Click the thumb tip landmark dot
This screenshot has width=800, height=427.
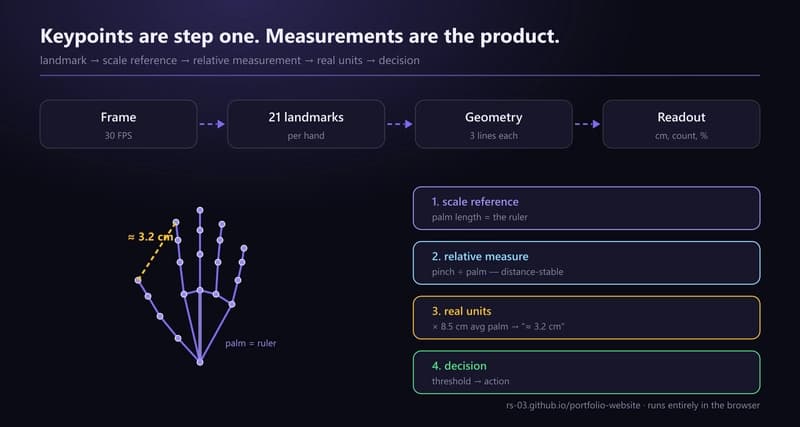(x=138, y=280)
